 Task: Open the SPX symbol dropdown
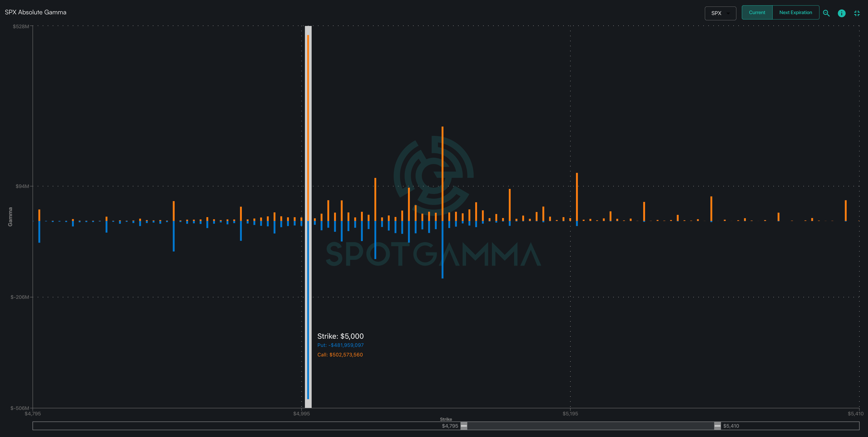(x=720, y=13)
